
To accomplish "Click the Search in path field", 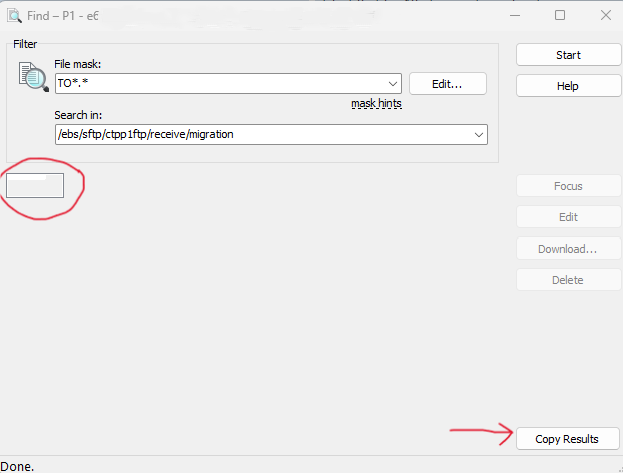I will [x=260, y=133].
